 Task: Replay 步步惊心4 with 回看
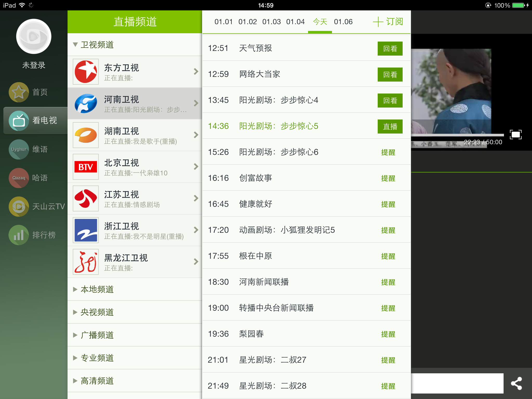(x=390, y=101)
